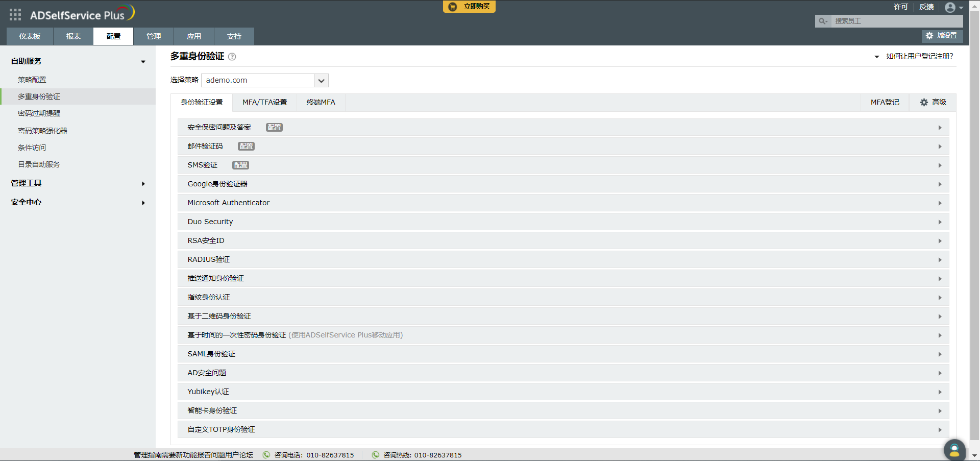Open the 如何让用户登记注册 dropdown arrow

(876, 57)
